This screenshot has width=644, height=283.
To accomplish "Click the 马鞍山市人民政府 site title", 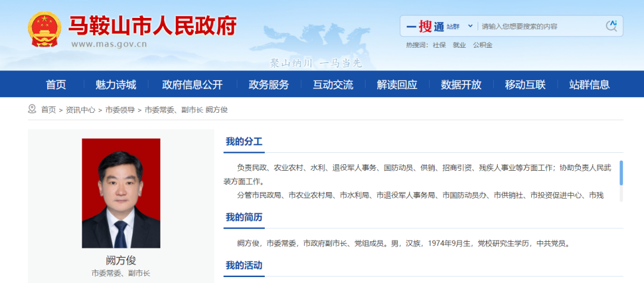I will pyautogui.click(x=153, y=26).
